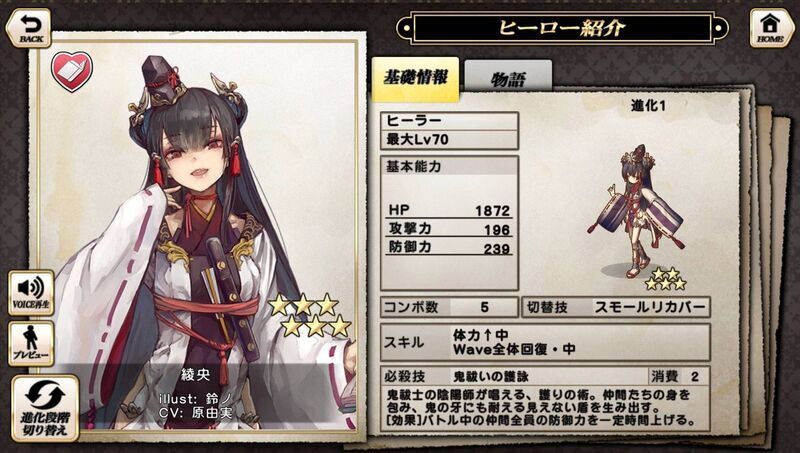800x453 pixels.
Task: Go back with the BACK arrow button
Action: click(x=29, y=28)
